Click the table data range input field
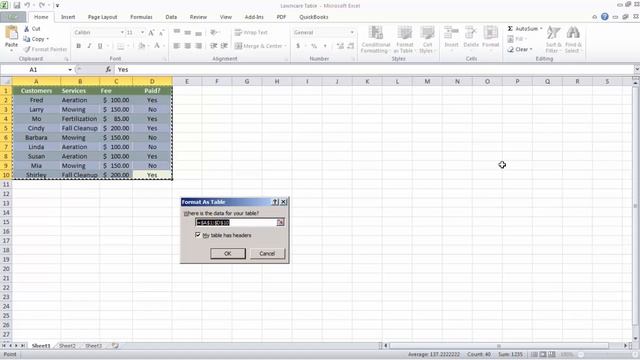Screen dimensions: 640x360 point(236,222)
